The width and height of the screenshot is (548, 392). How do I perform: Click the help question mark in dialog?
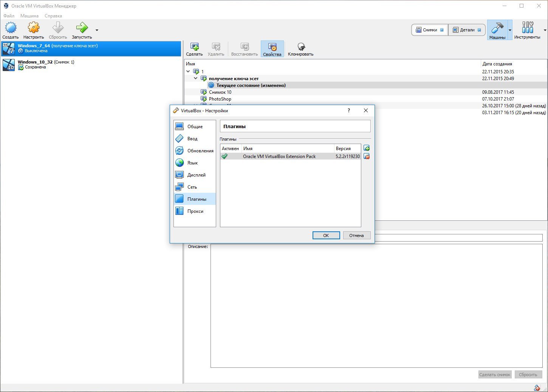[348, 110]
